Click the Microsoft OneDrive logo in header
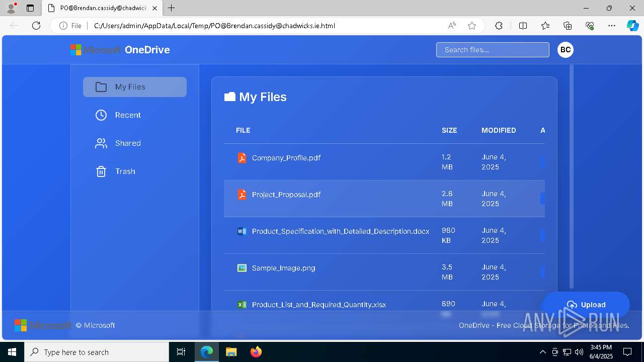Viewport: 644px width, 362px height. [x=120, y=50]
